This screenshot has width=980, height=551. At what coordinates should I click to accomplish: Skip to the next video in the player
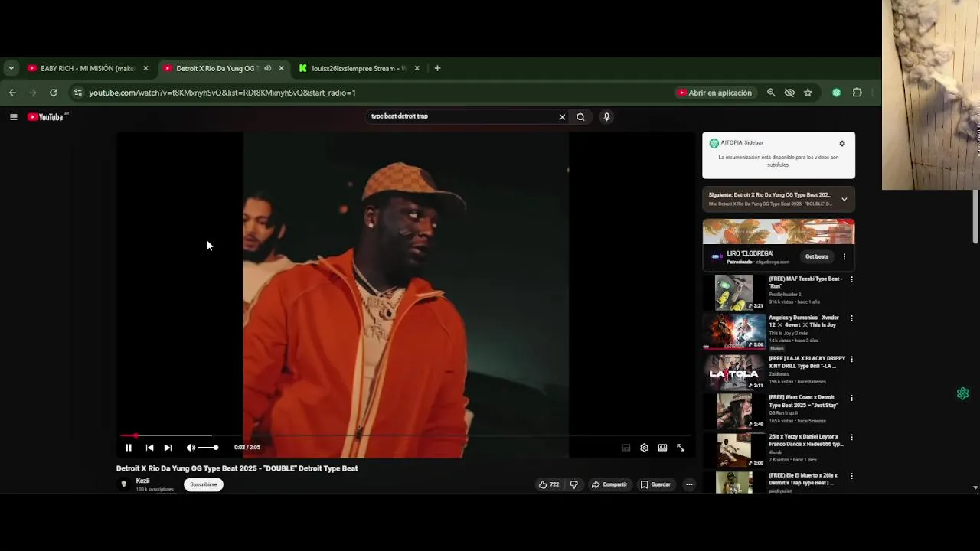pyautogui.click(x=168, y=448)
